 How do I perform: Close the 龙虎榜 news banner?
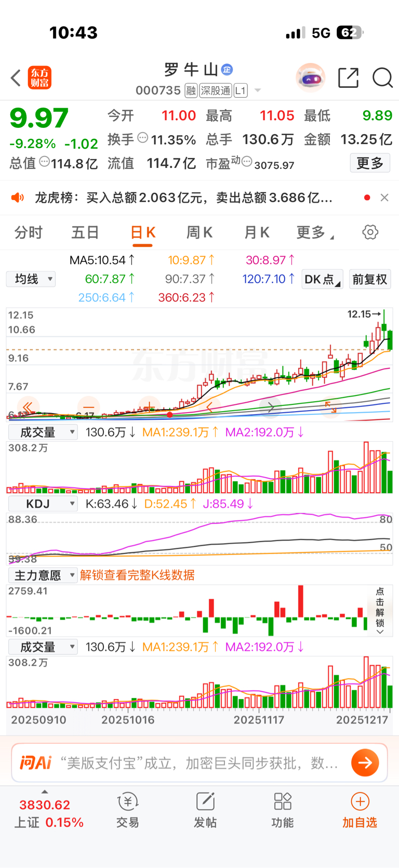pyautogui.click(x=384, y=198)
